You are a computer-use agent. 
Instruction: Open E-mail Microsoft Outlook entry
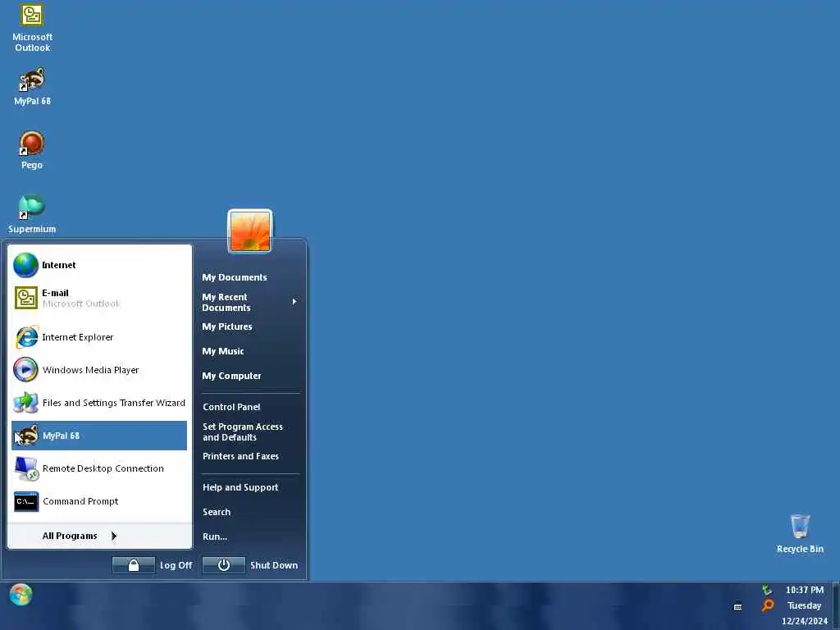99,298
